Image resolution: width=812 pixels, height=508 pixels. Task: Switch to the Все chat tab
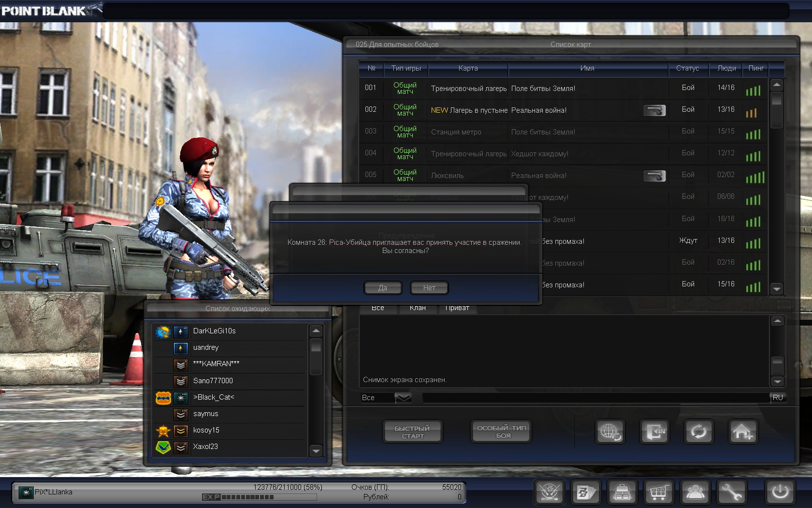[377, 308]
